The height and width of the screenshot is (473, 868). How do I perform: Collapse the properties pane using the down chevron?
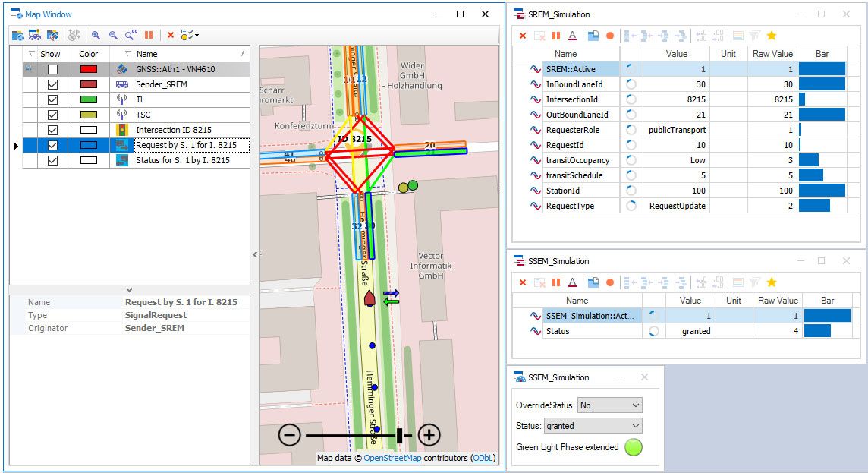tap(129, 290)
